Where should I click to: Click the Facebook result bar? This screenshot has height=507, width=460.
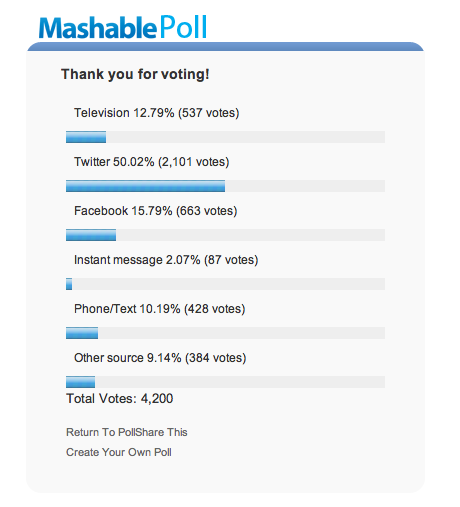pyautogui.click(x=225, y=235)
